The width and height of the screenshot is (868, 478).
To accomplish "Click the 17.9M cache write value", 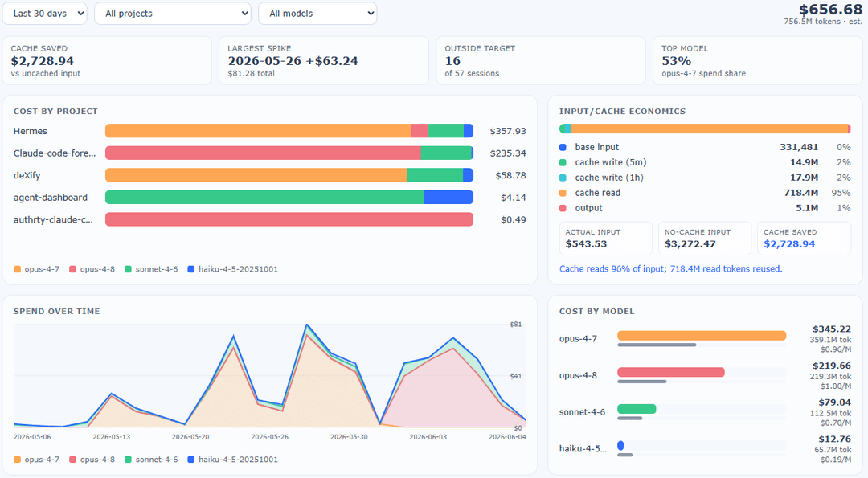I will (804, 178).
